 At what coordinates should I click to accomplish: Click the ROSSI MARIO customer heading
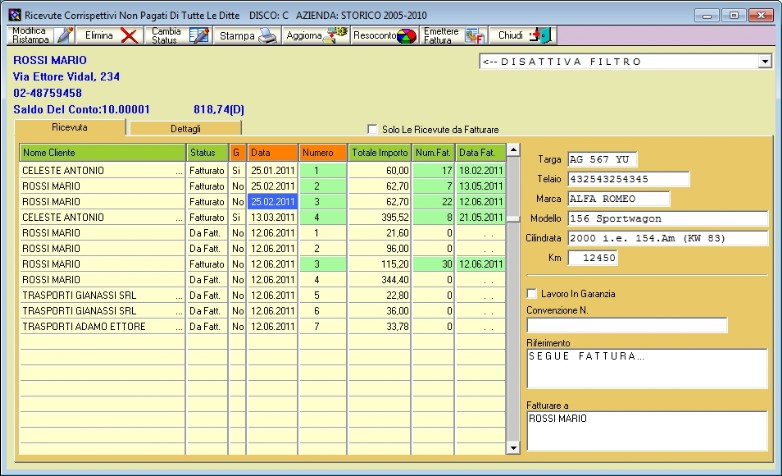[x=50, y=60]
